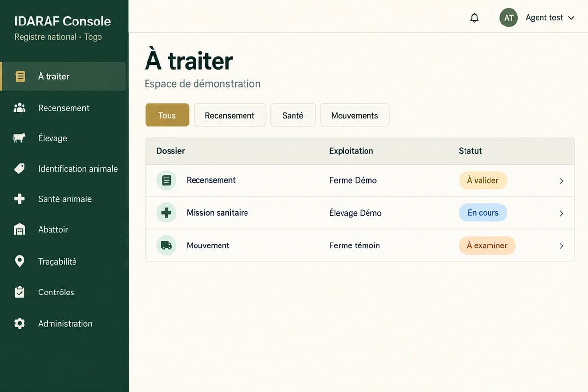The width and height of the screenshot is (588, 392).
Task: Switch to the Santé filter tab
Action: 293,115
